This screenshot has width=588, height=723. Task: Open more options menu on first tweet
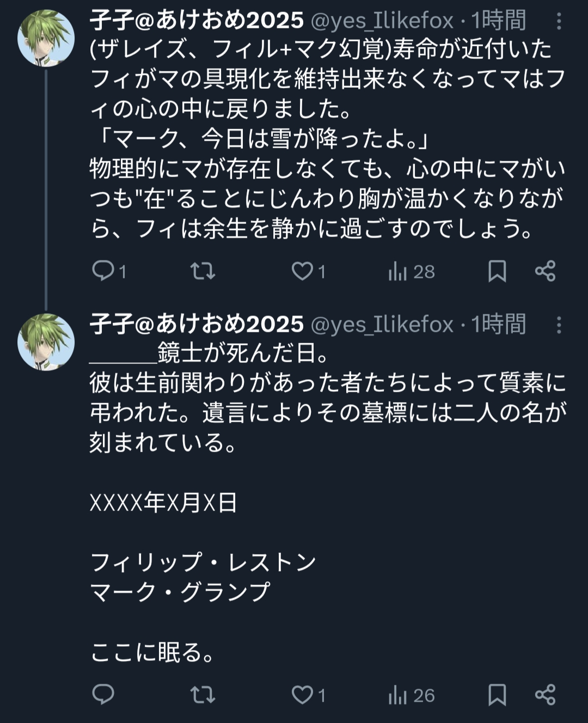coord(559,22)
